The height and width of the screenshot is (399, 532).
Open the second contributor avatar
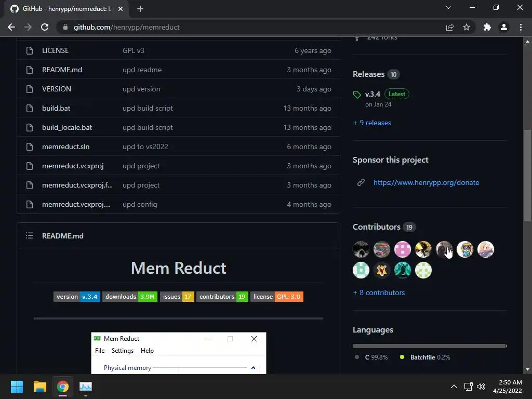pyautogui.click(x=382, y=249)
